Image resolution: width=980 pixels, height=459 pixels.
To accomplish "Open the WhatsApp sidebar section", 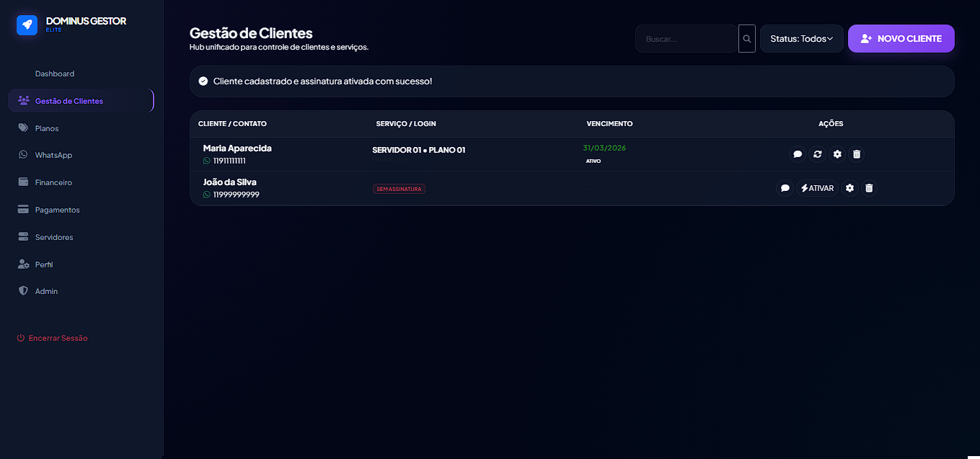I will (x=53, y=156).
